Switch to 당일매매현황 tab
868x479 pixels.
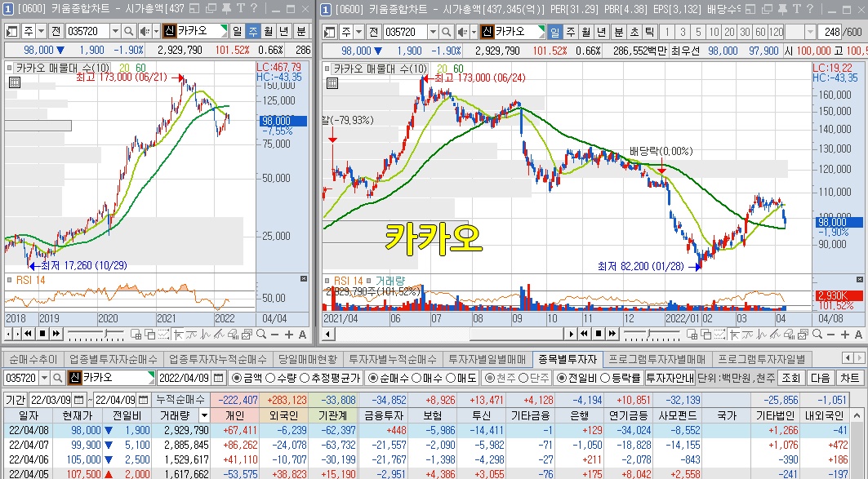tap(307, 359)
